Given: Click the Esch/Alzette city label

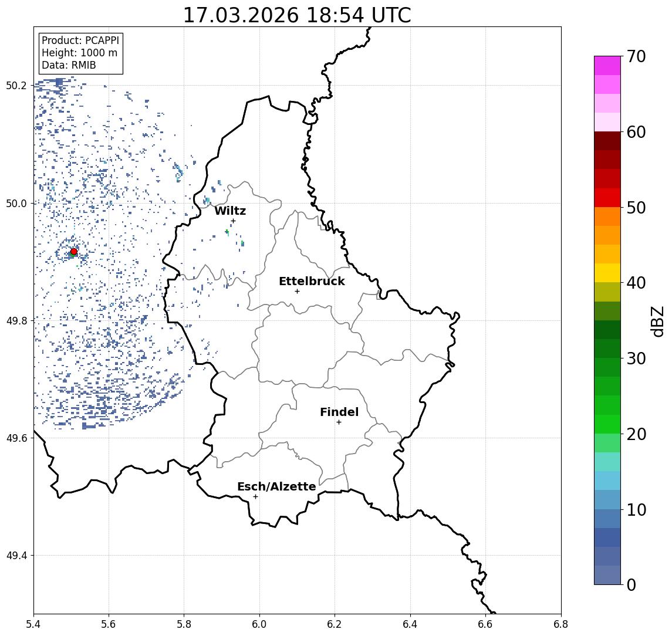Looking at the screenshot, I should pos(276,486).
